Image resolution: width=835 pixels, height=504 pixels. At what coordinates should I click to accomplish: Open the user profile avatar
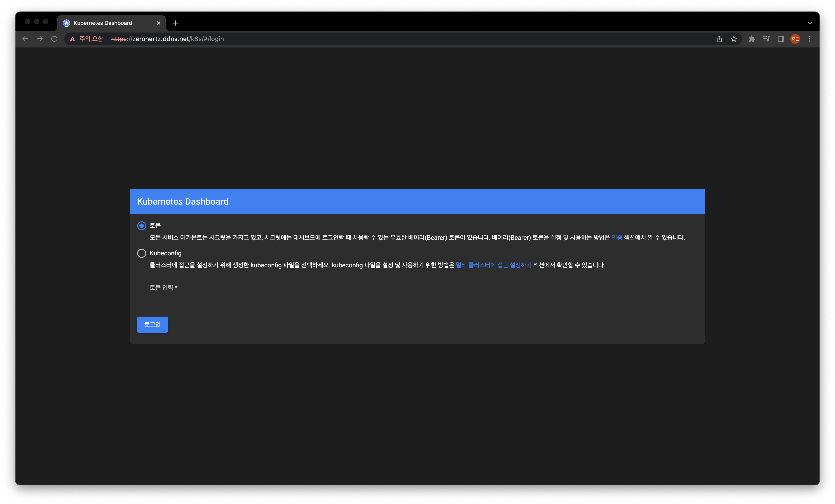point(795,39)
